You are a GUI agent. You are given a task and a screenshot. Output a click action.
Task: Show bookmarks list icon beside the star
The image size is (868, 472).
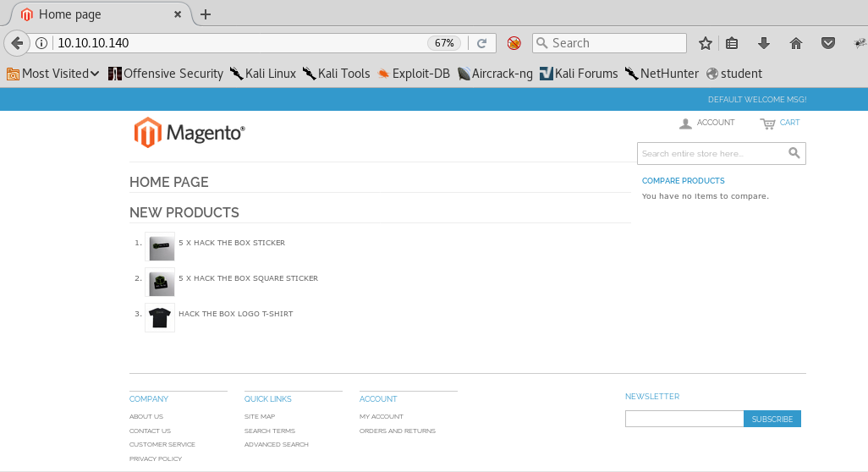733,43
